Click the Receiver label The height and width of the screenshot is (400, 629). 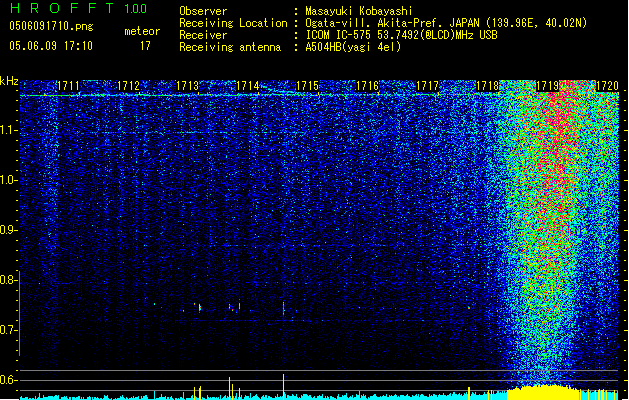(x=203, y=35)
